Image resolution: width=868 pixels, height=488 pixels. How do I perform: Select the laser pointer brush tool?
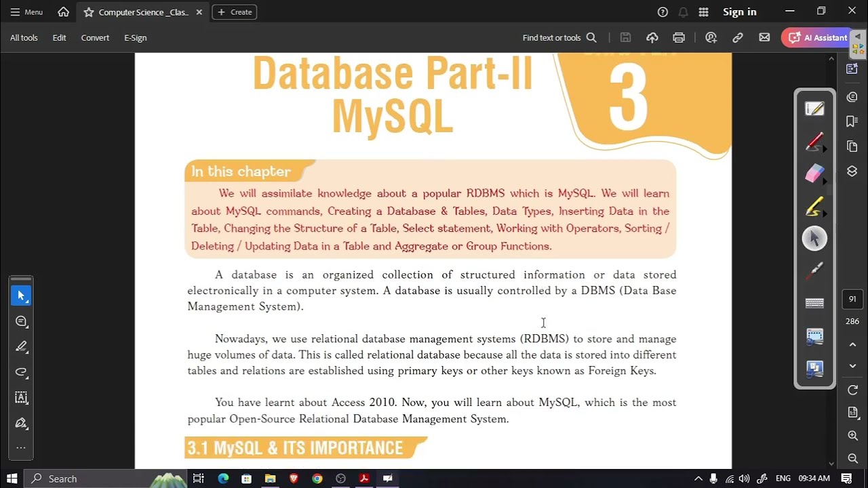pos(814,270)
